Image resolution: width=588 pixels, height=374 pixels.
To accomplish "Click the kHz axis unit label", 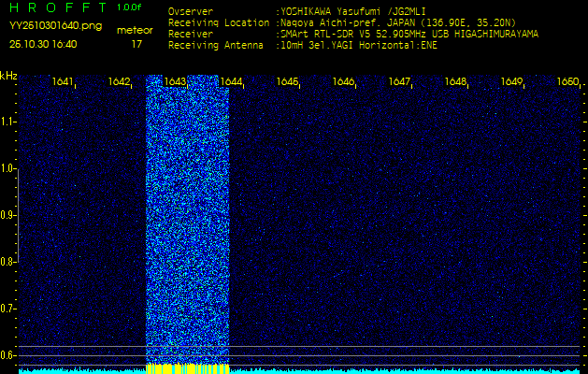I will (8, 76).
